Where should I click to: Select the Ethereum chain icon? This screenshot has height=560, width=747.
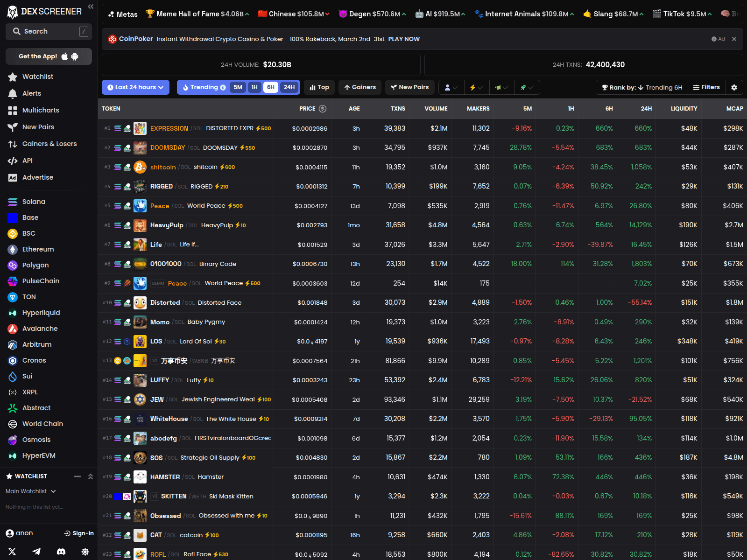pyautogui.click(x=12, y=249)
